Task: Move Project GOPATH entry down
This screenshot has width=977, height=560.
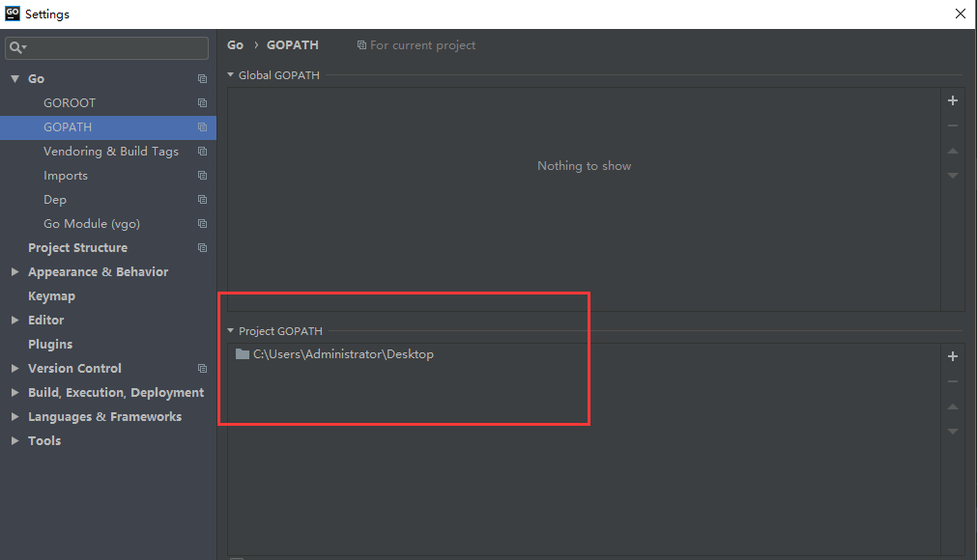Action: [x=953, y=432]
